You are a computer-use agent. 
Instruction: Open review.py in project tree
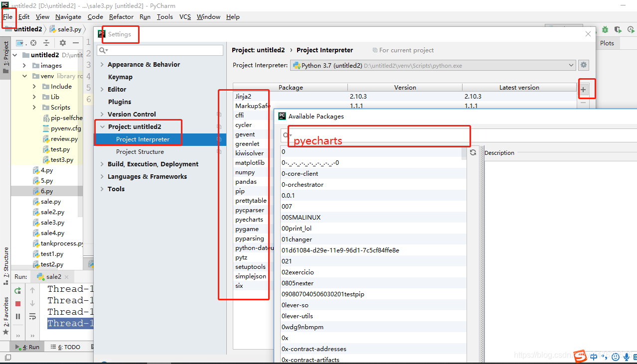coord(64,139)
